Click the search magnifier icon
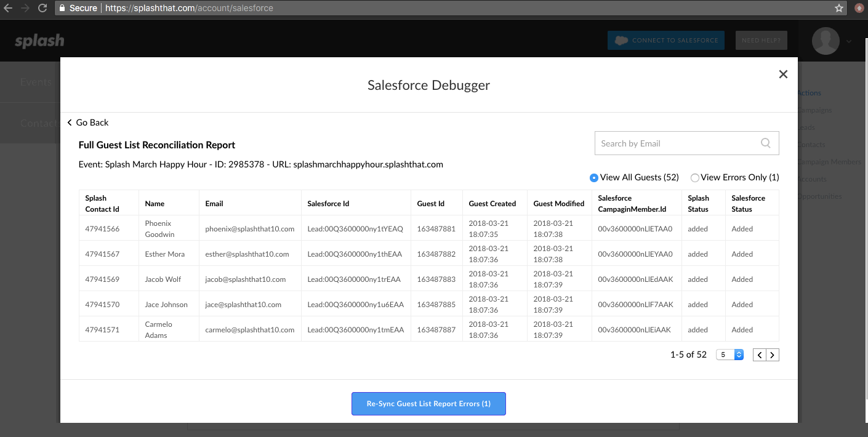868x437 pixels. tap(766, 143)
